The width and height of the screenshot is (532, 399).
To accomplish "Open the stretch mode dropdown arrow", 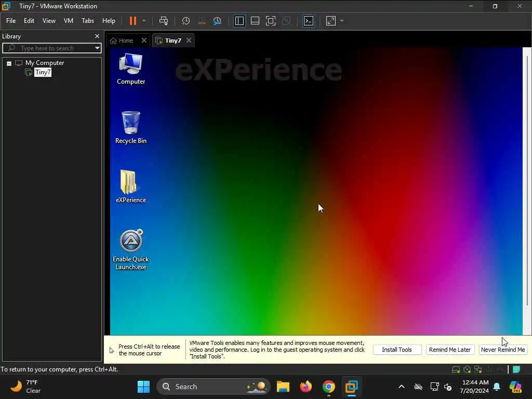I will pyautogui.click(x=342, y=21).
